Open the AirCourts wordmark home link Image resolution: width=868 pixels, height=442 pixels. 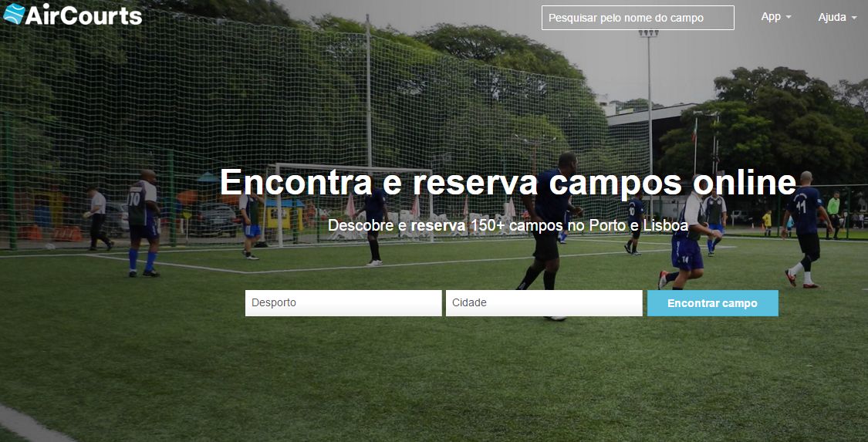[x=83, y=15]
